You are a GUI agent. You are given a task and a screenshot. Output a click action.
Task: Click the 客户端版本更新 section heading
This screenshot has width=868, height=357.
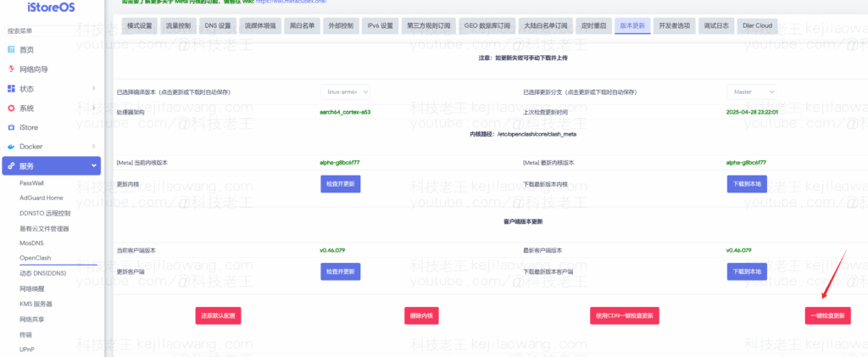523,221
